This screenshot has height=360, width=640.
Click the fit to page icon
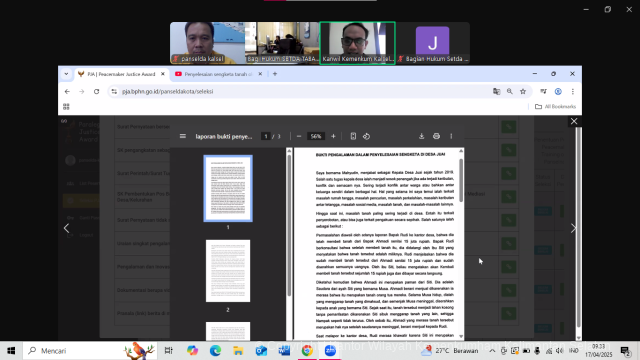click(353, 136)
